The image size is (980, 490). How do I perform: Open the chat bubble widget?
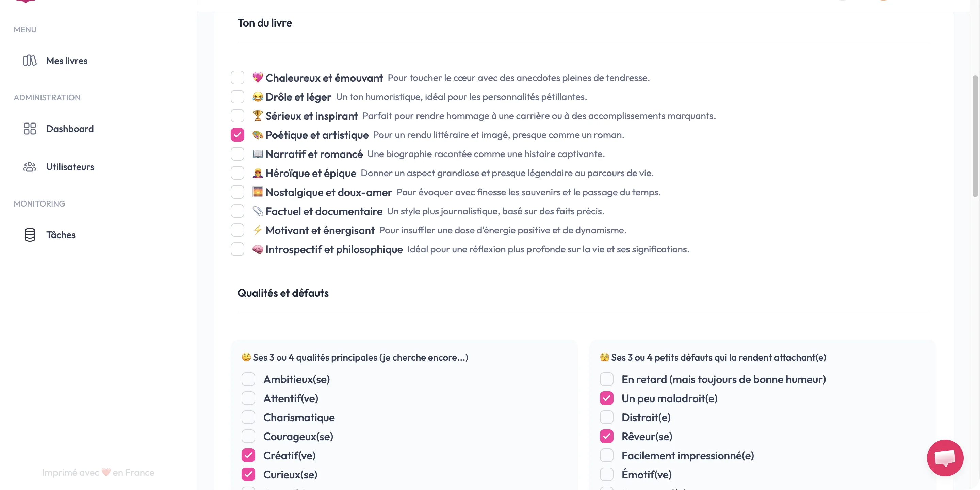[945, 458]
